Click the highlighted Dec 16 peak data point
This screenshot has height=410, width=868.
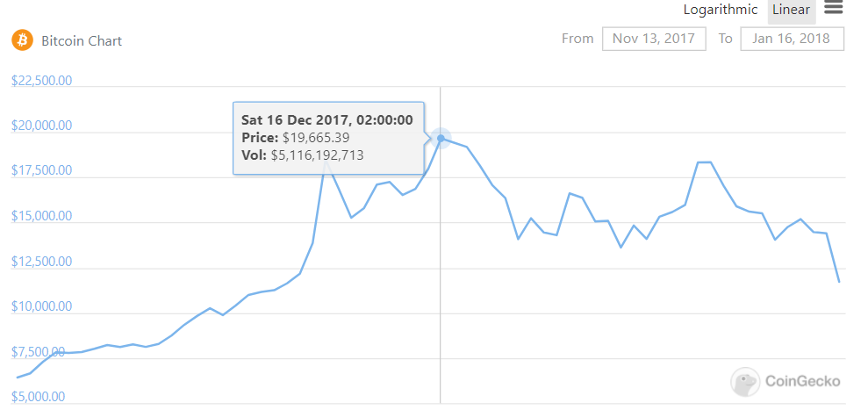(441, 138)
